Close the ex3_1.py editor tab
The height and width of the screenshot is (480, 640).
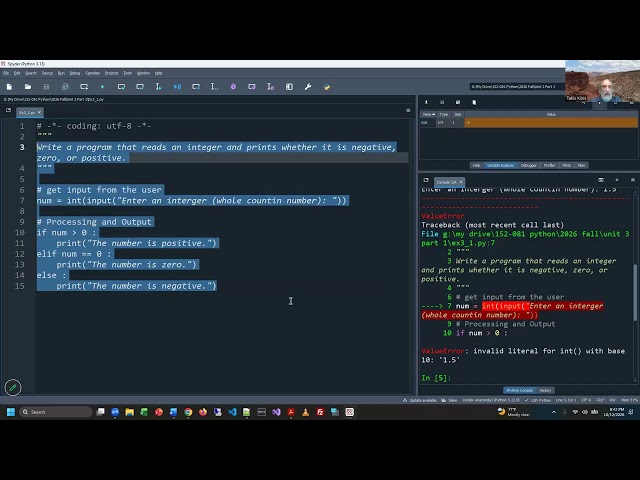click(x=40, y=112)
